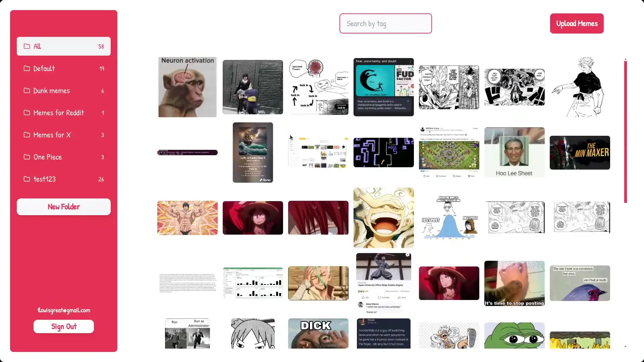Click the vertical scrollbar thumb

point(626,131)
